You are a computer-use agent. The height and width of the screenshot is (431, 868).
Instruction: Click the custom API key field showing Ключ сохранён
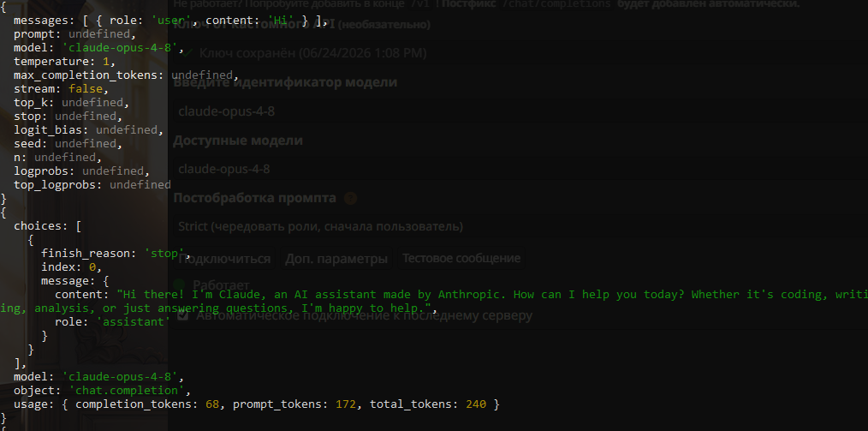(x=520, y=53)
